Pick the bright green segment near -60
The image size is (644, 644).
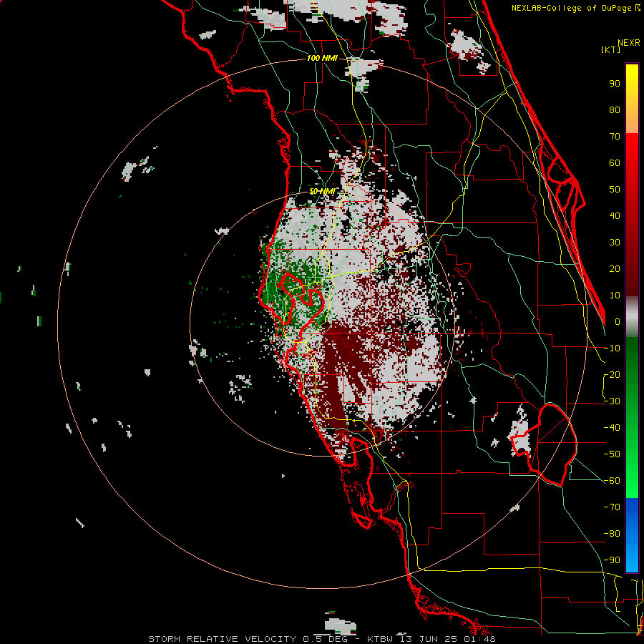point(632,481)
